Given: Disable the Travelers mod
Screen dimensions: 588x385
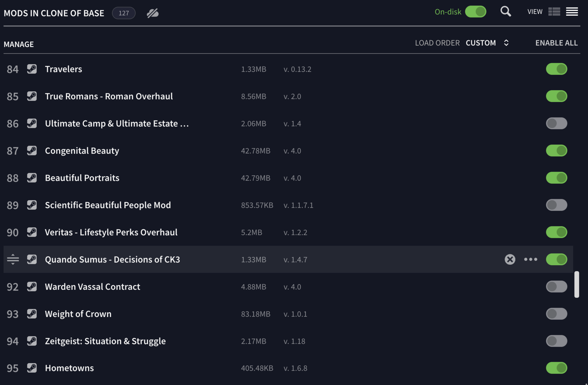Looking at the screenshot, I should [557, 69].
